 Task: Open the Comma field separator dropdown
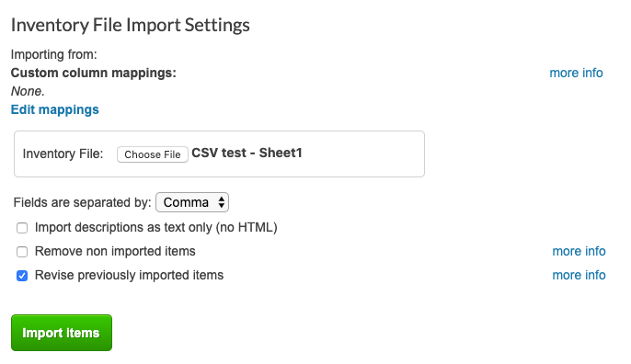pos(192,202)
